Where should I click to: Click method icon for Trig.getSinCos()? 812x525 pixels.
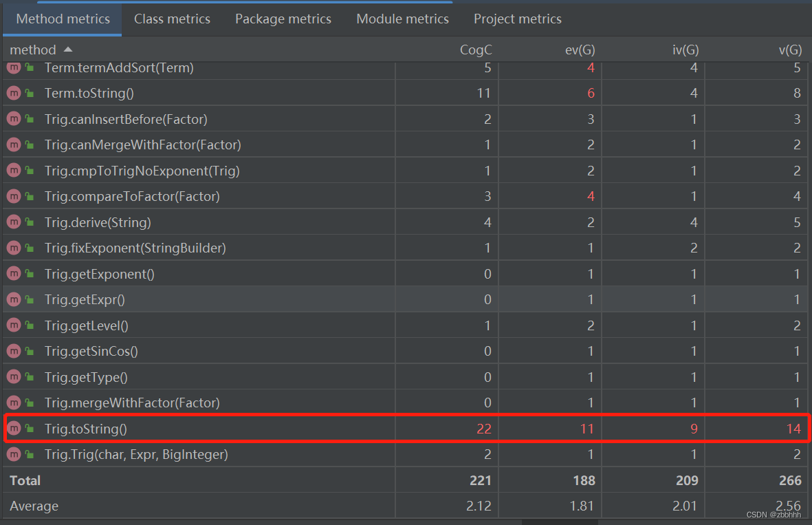14,351
